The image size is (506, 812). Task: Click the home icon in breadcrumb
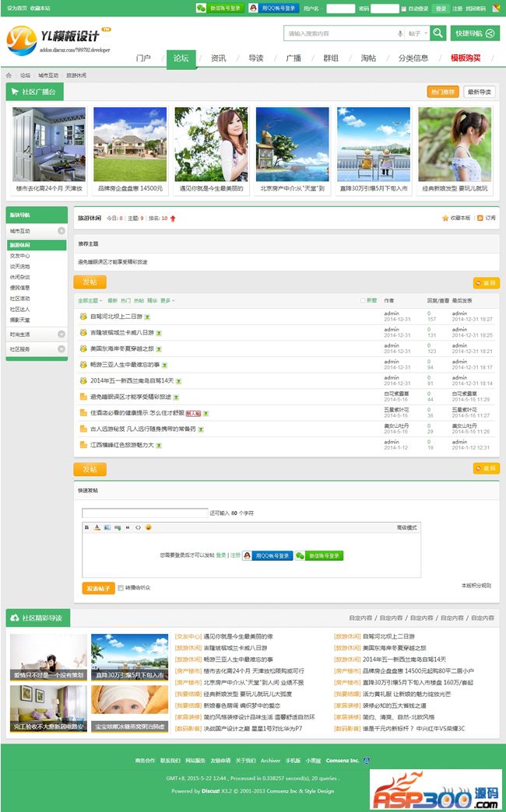pos(9,75)
